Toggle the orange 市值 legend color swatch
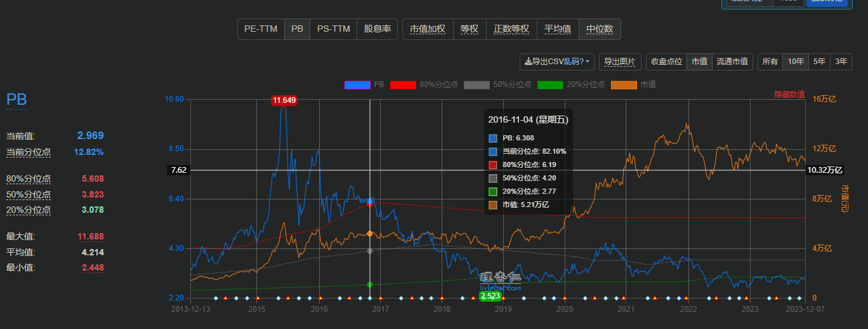Viewport: 868px width, 329px height. 623,84
